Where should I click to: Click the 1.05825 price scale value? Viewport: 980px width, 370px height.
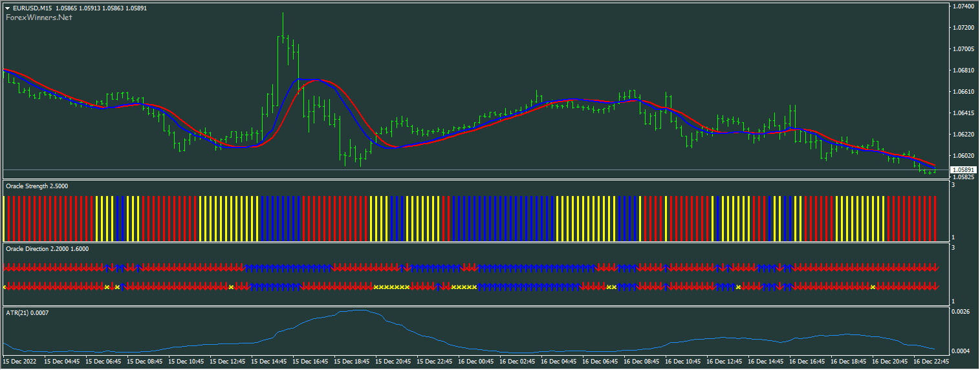963,177
